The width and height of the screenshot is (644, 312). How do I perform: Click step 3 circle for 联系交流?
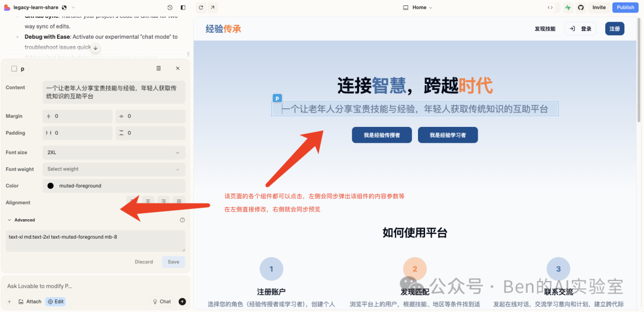click(558, 269)
